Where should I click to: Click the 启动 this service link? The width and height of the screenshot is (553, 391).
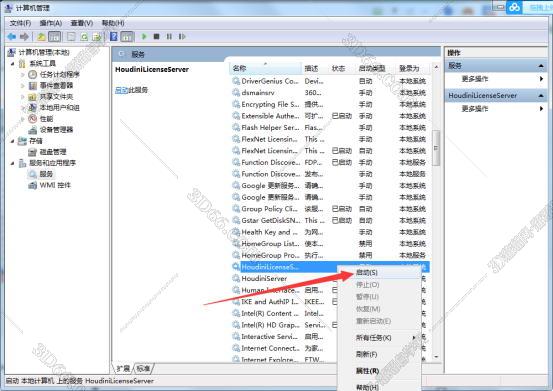point(121,90)
